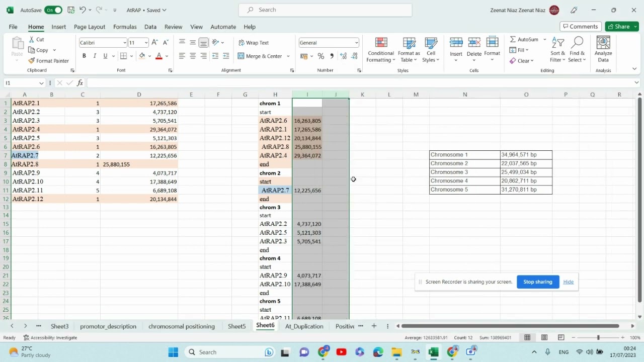Open Find & Select
This screenshot has height=362, width=644.
tap(577, 50)
